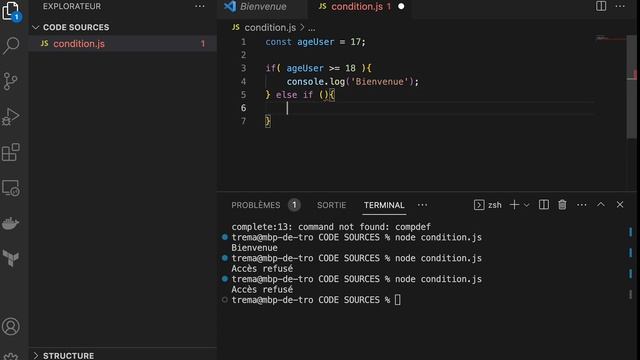
Task: Switch to the TERMINAL tab
Action: [384, 205]
